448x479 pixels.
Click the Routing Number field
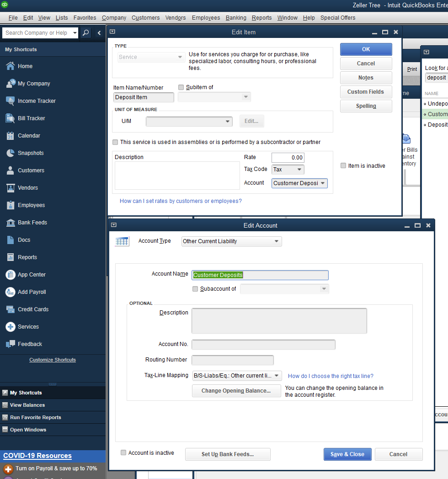click(x=233, y=360)
